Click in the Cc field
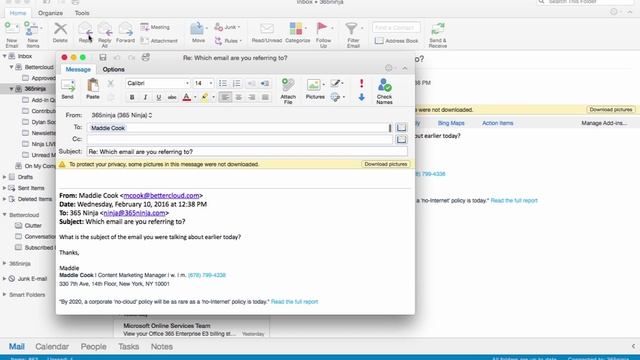Image resolution: width=640 pixels, height=360 pixels. tap(240, 139)
